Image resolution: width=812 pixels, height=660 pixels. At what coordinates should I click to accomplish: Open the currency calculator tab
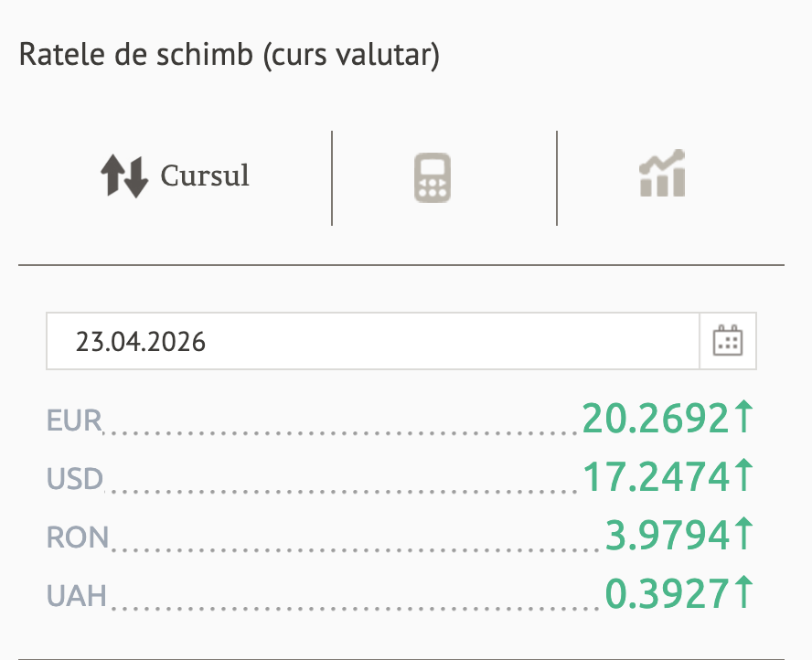coord(433,177)
